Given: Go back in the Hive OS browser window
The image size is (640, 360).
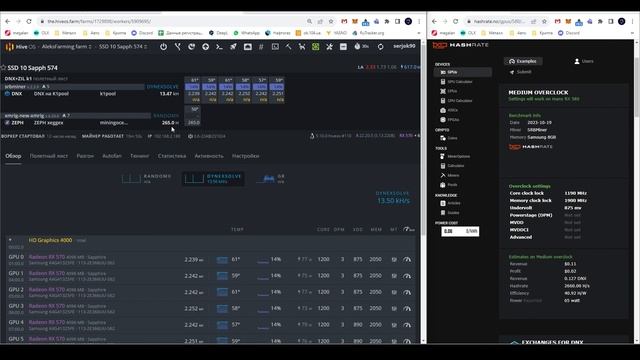Looking at the screenshot, I should 8,21.
